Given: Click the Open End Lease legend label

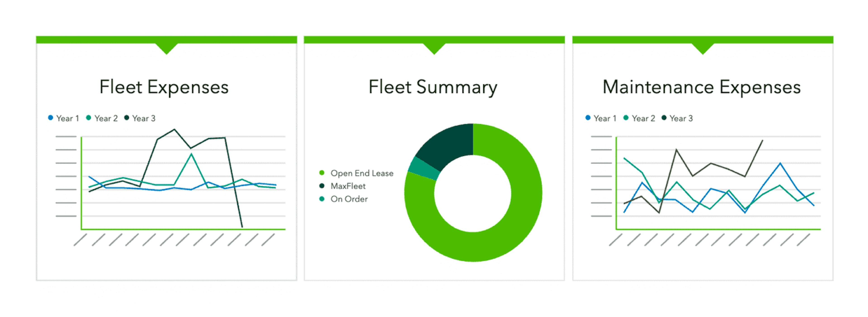Looking at the screenshot, I should (x=362, y=173).
